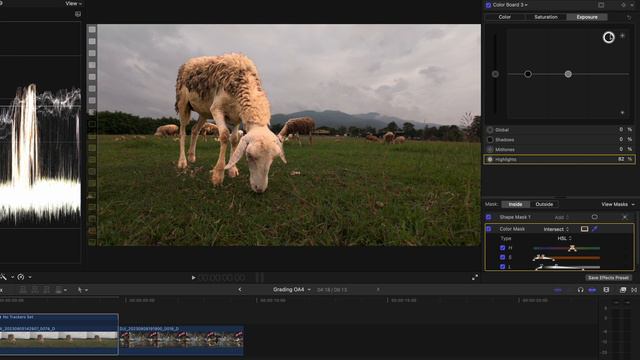Viewport: 640px width, 360px height.
Task: Switch to the Color tab
Action: pyautogui.click(x=504, y=17)
